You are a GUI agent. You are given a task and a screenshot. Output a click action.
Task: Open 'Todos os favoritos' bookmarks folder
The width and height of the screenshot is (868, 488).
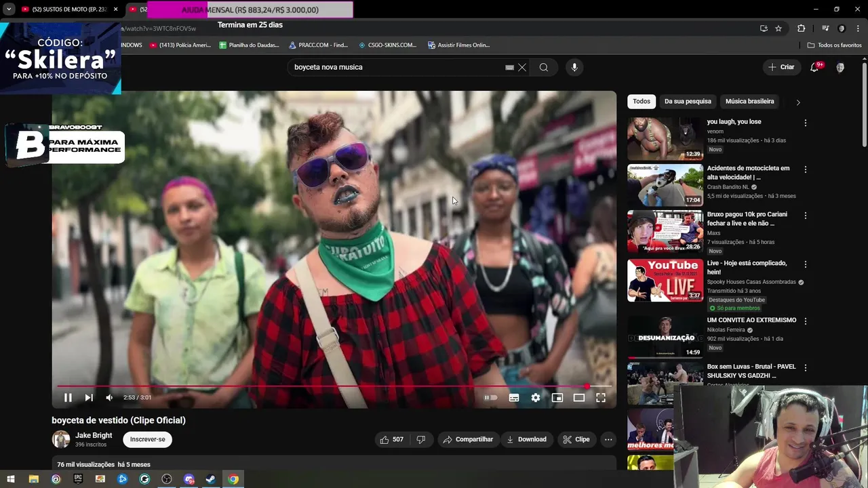coord(834,45)
